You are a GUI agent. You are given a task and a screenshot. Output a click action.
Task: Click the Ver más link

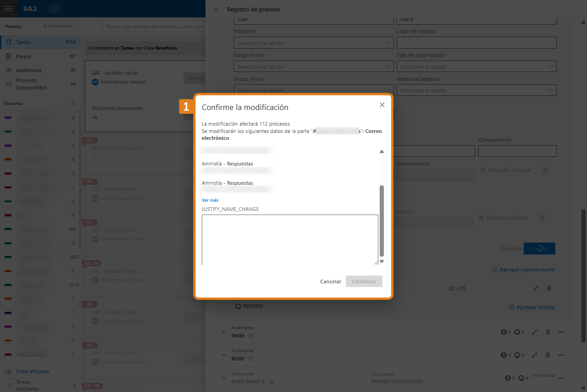coord(210,200)
